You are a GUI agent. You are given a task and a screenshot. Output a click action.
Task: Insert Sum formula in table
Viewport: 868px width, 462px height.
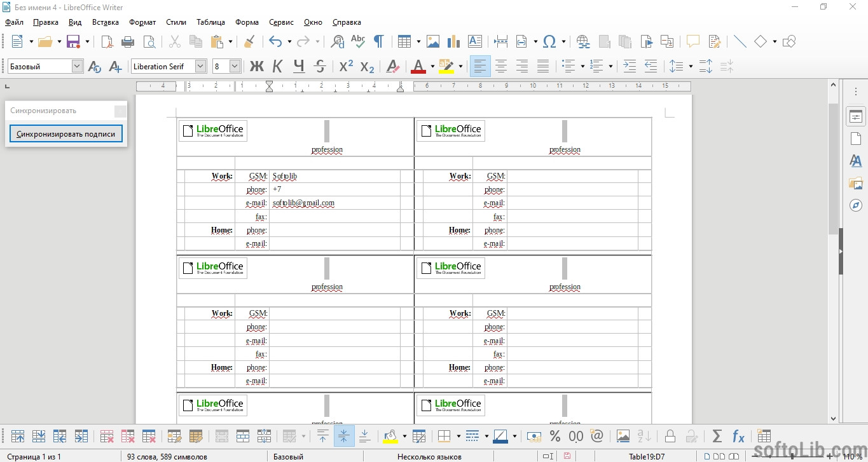tap(717, 436)
